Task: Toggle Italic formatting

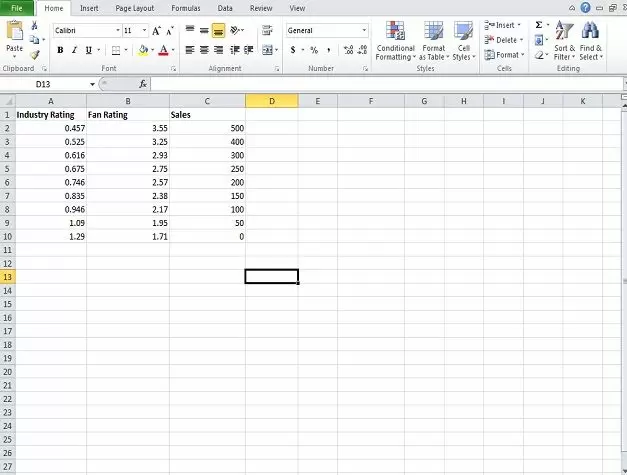Action: point(74,50)
